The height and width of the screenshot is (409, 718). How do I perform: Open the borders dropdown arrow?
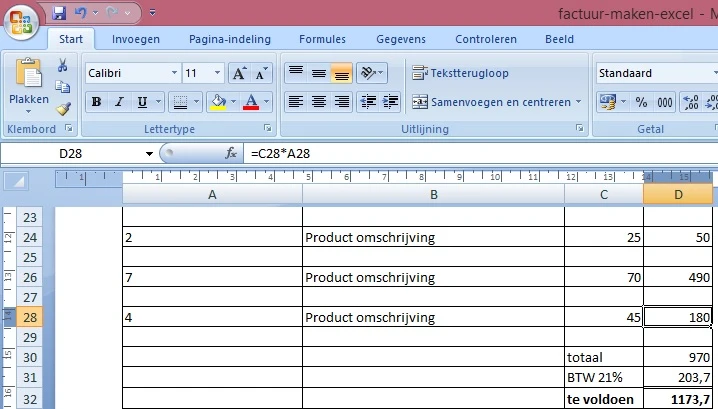tap(196, 102)
